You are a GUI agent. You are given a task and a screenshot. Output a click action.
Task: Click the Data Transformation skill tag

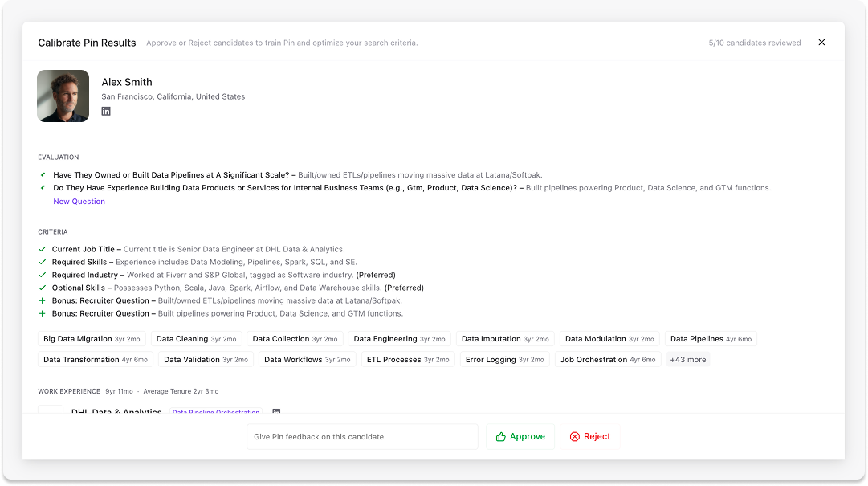click(96, 360)
